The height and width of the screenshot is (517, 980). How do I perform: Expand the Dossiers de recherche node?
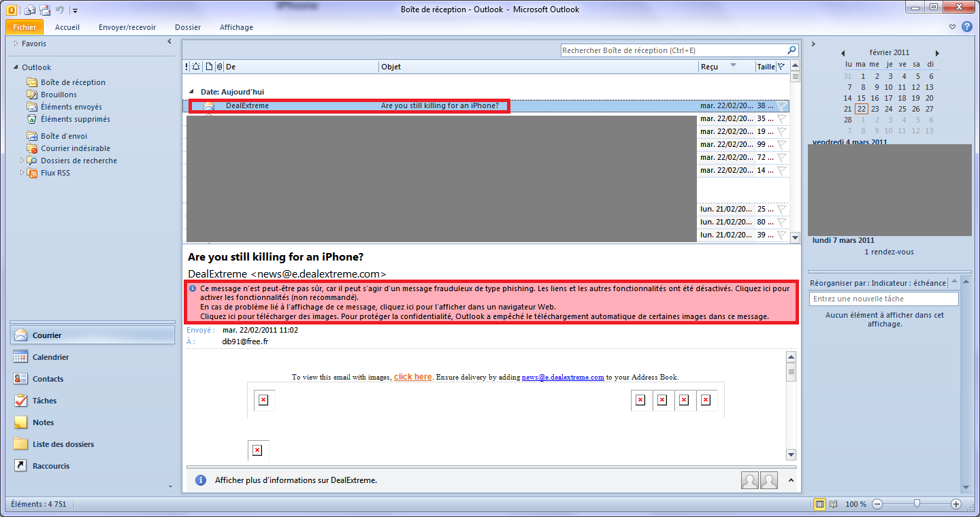pyautogui.click(x=22, y=161)
